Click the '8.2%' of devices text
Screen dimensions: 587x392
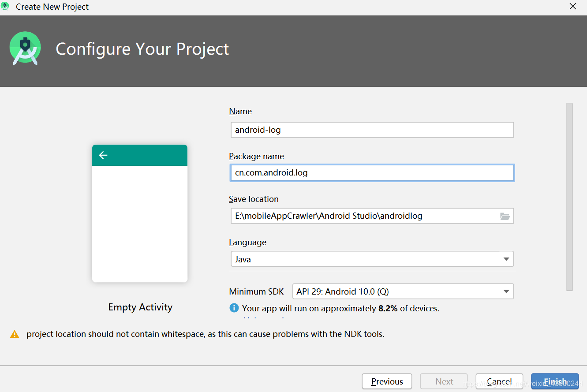click(388, 308)
